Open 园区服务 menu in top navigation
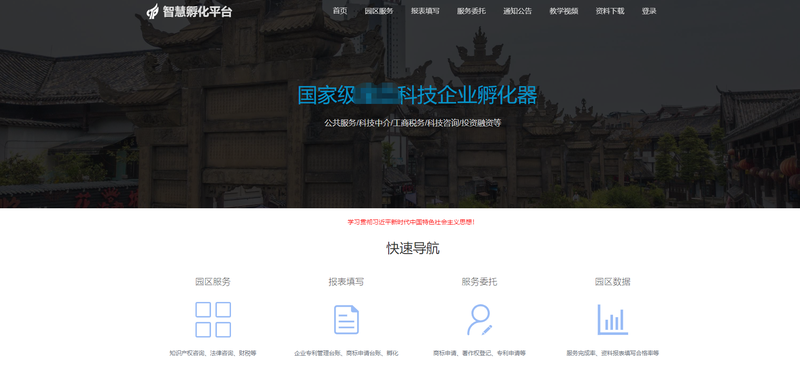The width and height of the screenshot is (800, 385). coord(379,11)
